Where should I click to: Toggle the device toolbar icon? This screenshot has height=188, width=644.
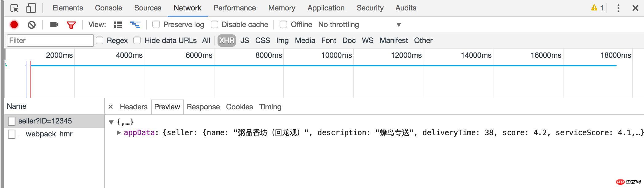tap(31, 8)
